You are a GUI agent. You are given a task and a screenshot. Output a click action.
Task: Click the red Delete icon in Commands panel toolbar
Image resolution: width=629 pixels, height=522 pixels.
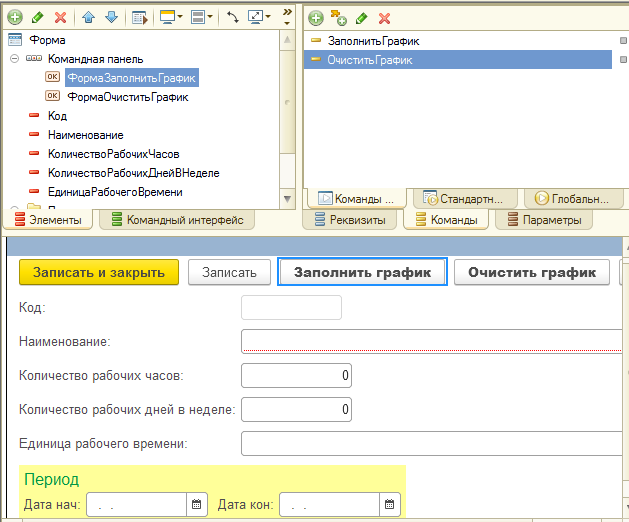point(383,18)
